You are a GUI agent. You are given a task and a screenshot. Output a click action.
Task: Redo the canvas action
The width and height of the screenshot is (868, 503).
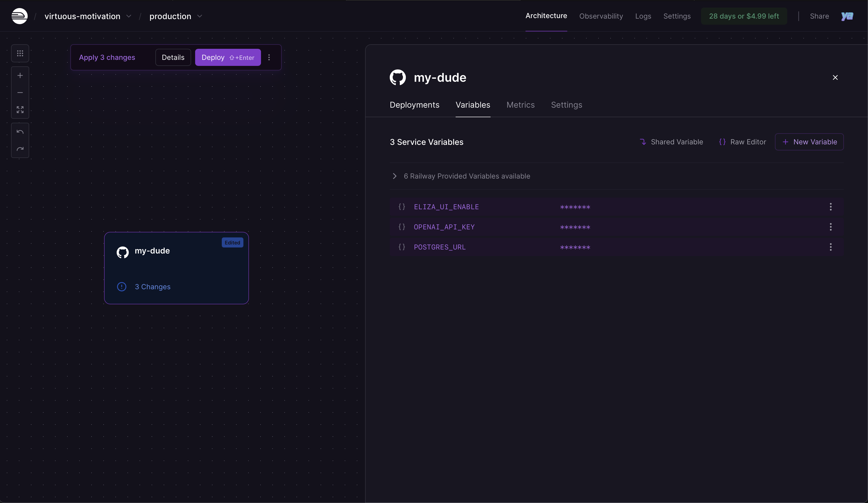click(x=20, y=149)
